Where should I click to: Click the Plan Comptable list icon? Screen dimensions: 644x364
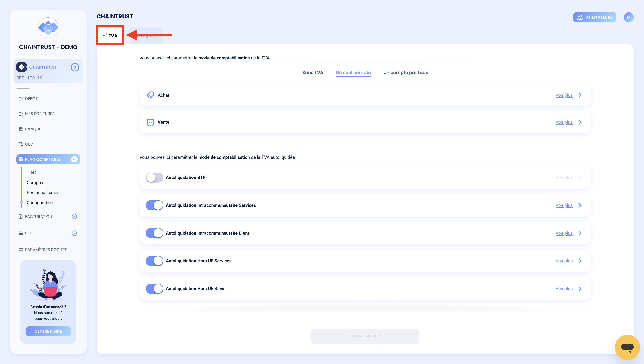pos(21,159)
